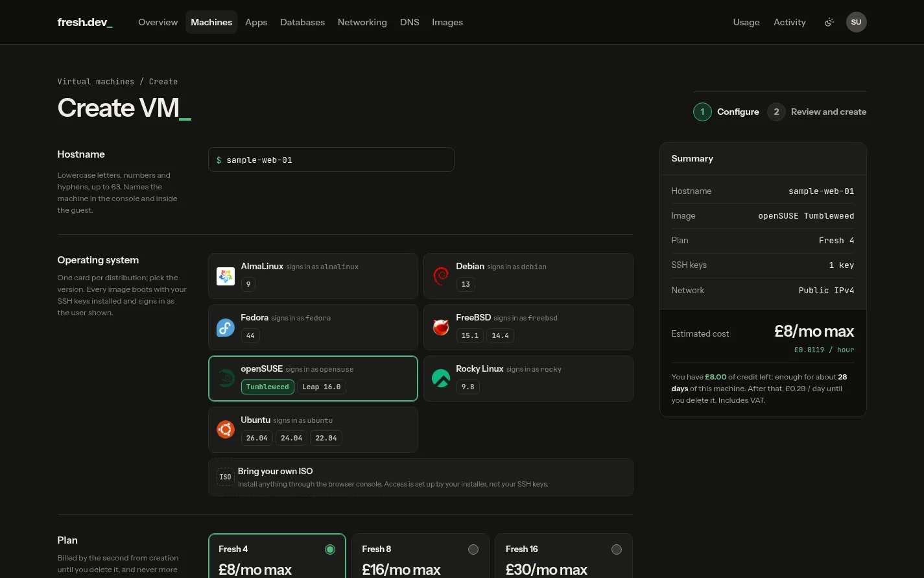The width and height of the screenshot is (924, 578).
Task: Choose Debian 13 version
Action: [466, 284]
